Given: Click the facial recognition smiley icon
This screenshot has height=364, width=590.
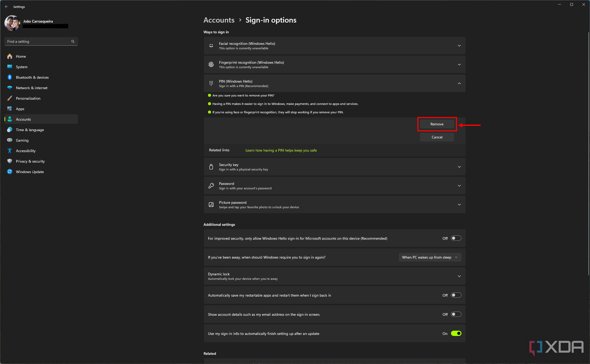Looking at the screenshot, I should pyautogui.click(x=211, y=46).
